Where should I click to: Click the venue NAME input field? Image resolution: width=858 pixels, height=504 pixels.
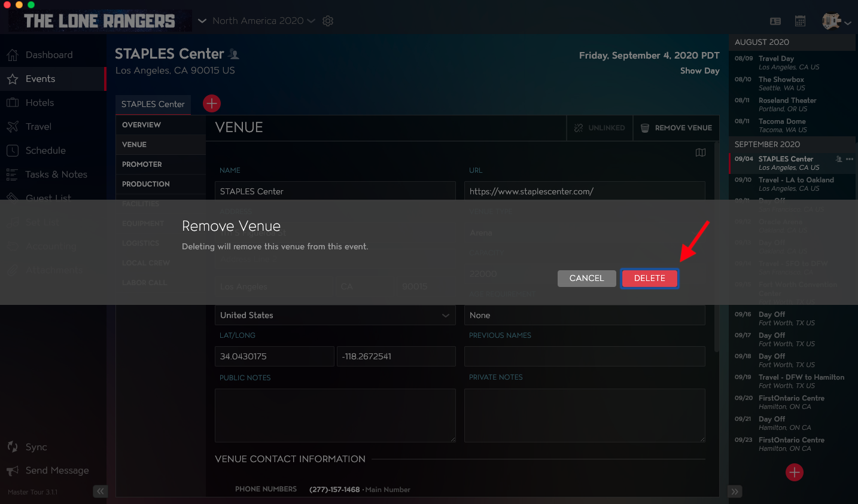click(335, 191)
